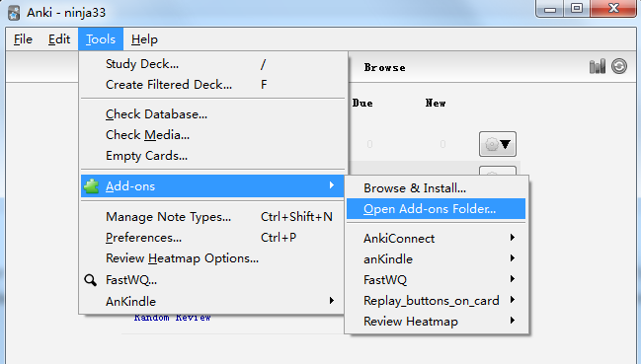Click the Random Review link
Image resolution: width=641 pixels, height=364 pixels.
[x=173, y=318]
